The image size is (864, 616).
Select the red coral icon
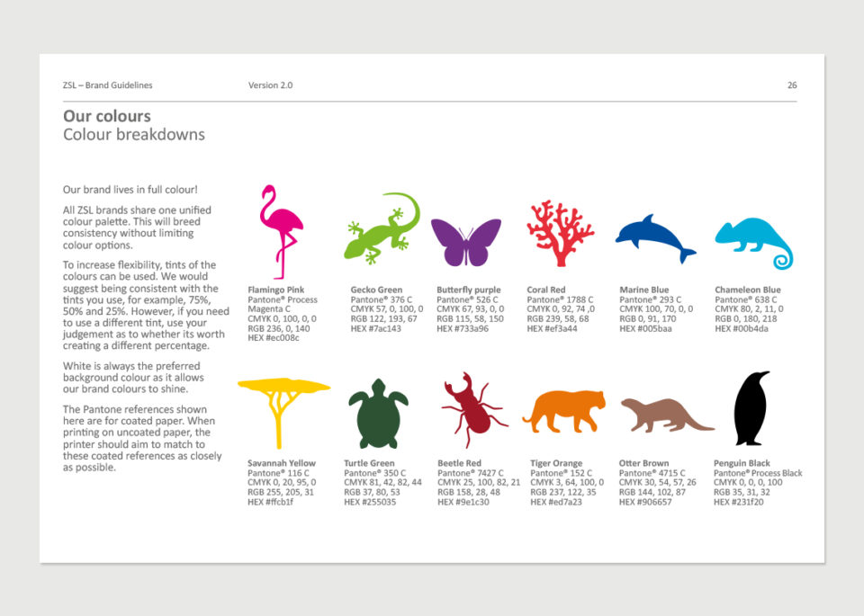point(560,233)
